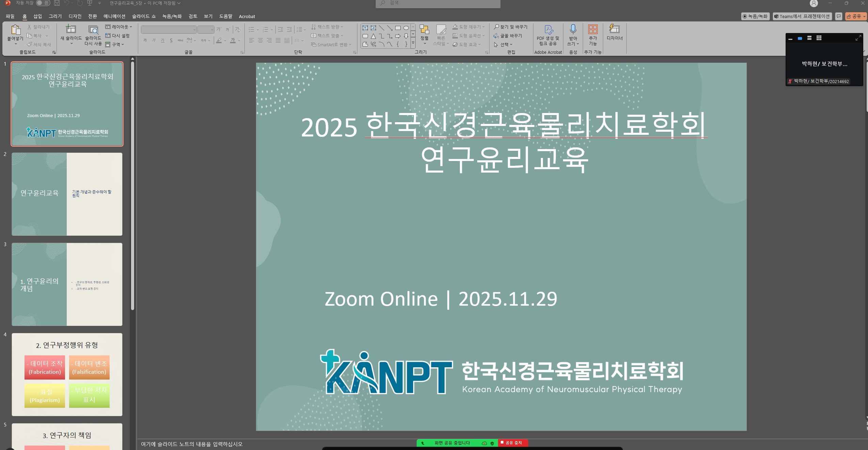
Task: Toggle the 자동 저장 (AutoSave) switch
Action: 43,3
